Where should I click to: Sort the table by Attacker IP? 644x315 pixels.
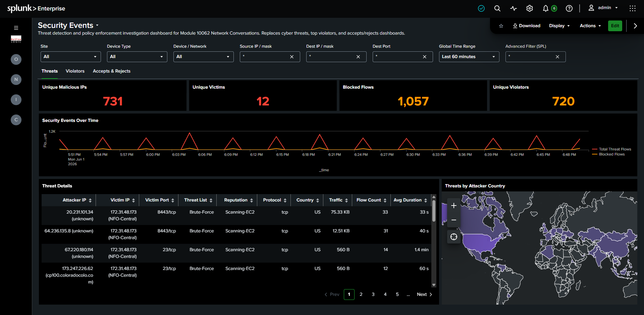click(x=77, y=200)
